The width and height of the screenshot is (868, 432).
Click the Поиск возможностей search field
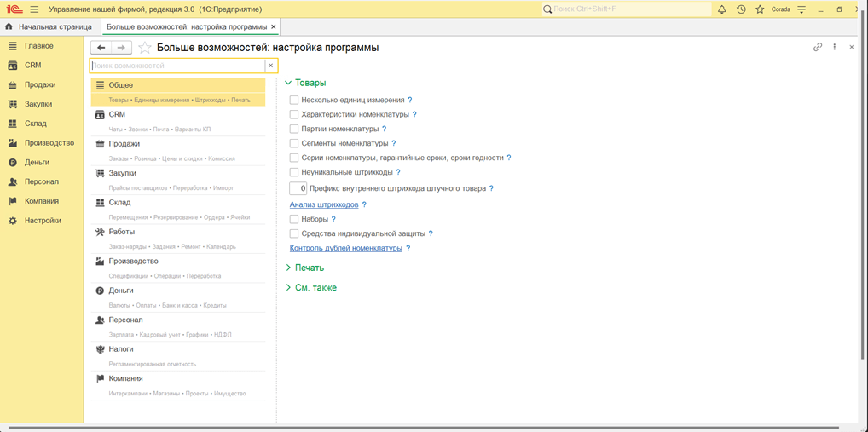click(x=177, y=66)
